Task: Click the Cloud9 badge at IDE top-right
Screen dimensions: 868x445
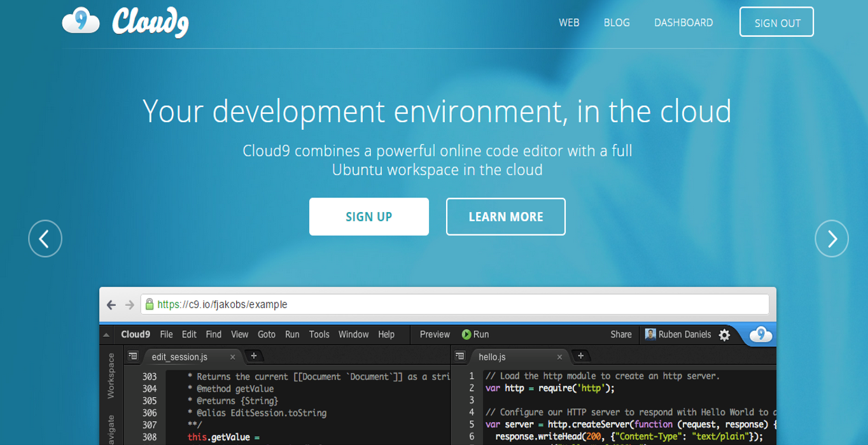Action: coord(760,334)
